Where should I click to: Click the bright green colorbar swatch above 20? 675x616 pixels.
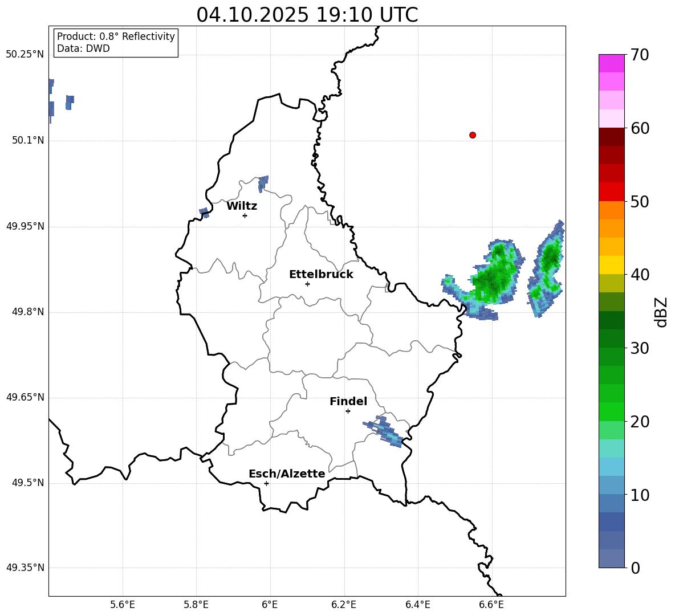(611, 411)
